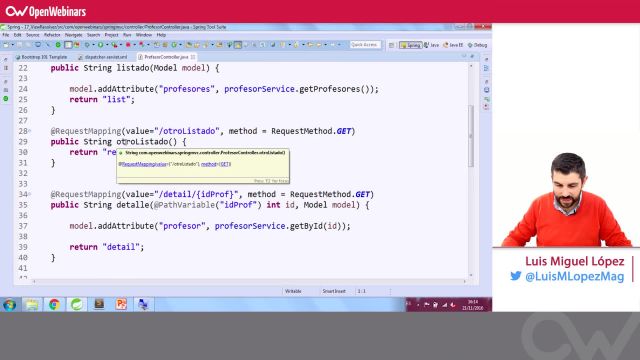Screen dimensions: 640x360
Task: Open the File menu
Action: (6, 35)
